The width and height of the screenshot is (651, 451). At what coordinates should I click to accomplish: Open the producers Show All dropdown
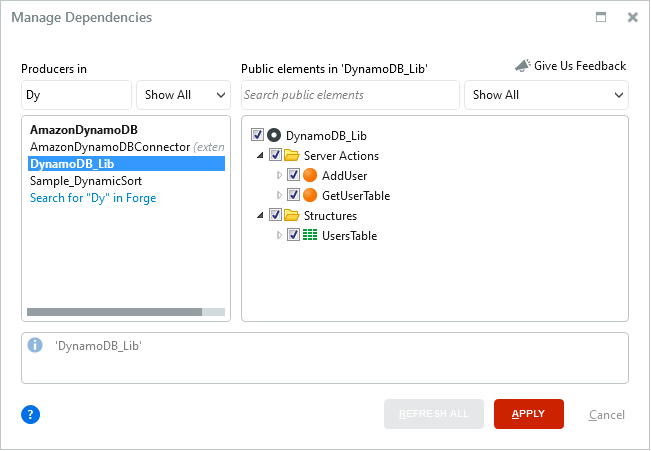[184, 95]
